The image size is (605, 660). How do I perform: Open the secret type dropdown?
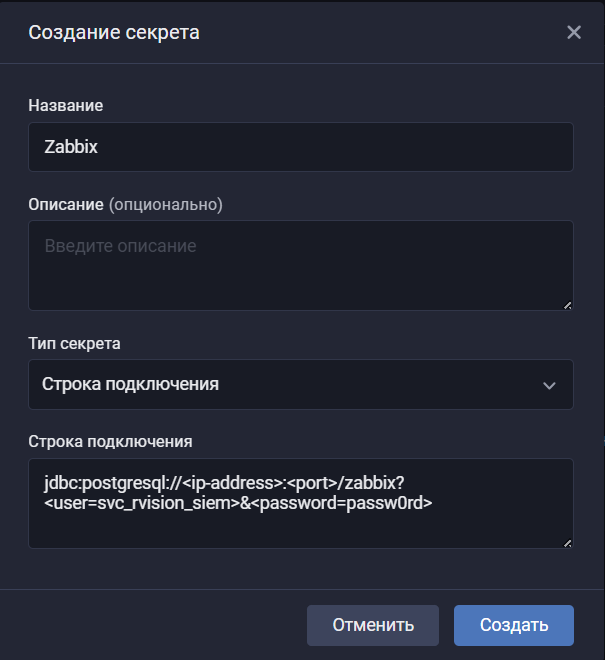[x=300, y=385]
